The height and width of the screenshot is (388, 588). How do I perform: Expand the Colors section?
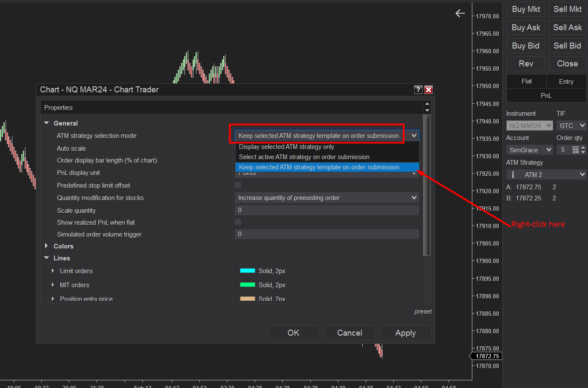click(47, 246)
